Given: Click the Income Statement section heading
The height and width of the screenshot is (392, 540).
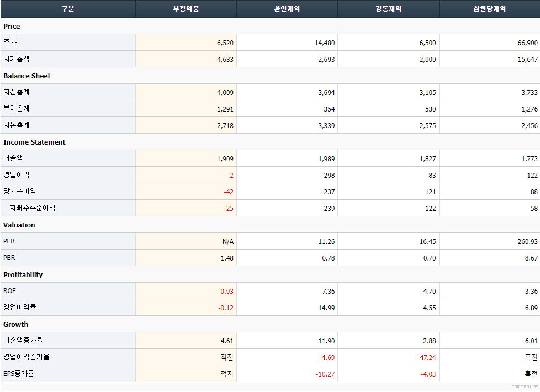Looking at the screenshot, I should 34,142.
